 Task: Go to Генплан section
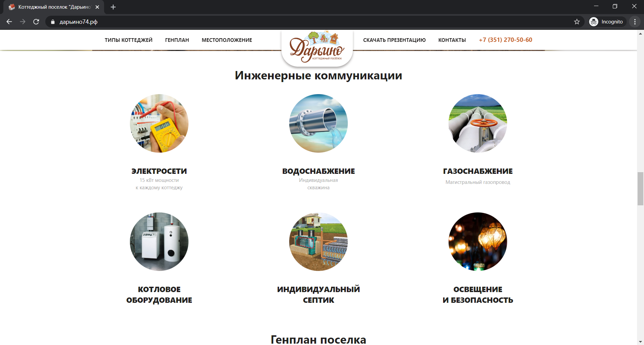tap(177, 40)
